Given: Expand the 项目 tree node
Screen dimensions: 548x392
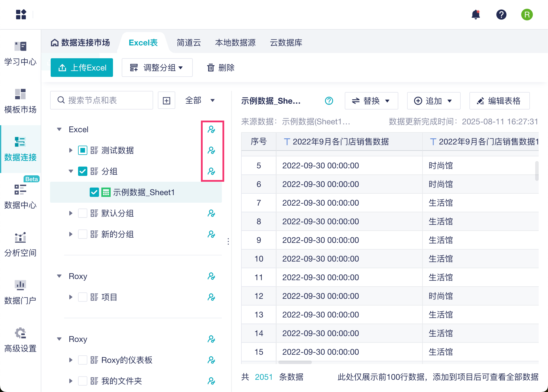Looking at the screenshot, I should coord(71,297).
